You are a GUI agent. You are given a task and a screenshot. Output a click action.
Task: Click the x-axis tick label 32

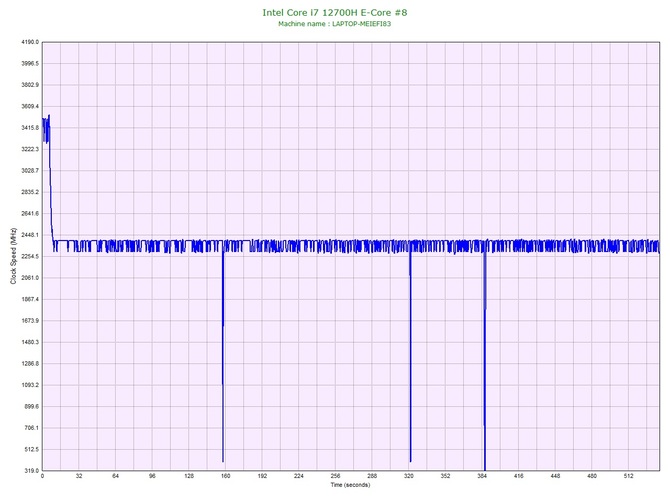[x=79, y=476]
